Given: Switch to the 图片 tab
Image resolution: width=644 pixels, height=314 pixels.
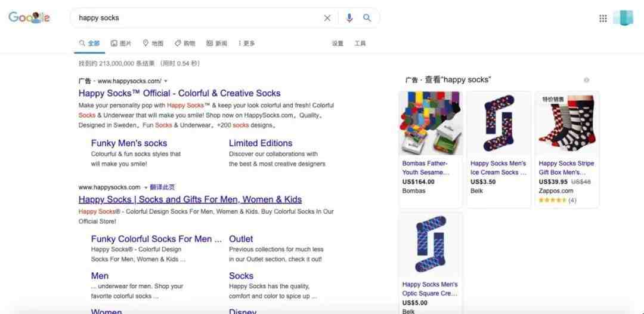Looking at the screenshot, I should click(x=120, y=43).
